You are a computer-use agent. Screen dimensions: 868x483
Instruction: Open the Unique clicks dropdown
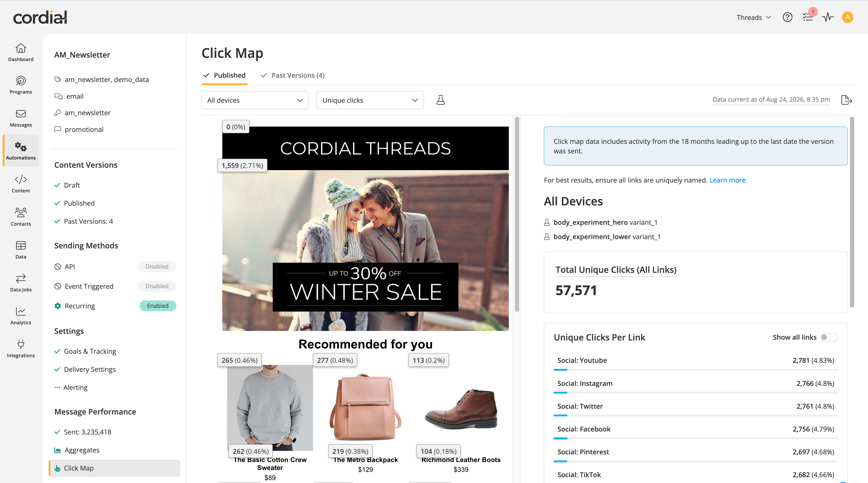[x=370, y=100]
